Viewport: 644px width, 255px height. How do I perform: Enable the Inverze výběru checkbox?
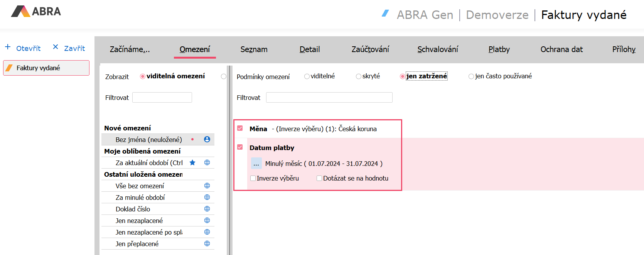click(253, 178)
